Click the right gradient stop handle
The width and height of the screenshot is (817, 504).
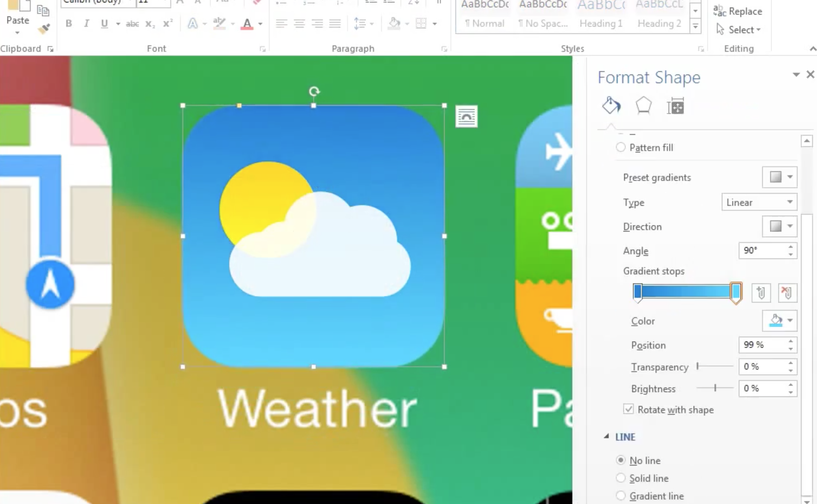point(736,292)
